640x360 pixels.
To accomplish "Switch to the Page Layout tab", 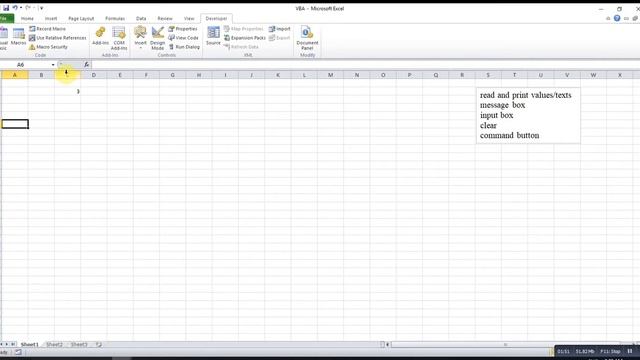I will [81, 18].
